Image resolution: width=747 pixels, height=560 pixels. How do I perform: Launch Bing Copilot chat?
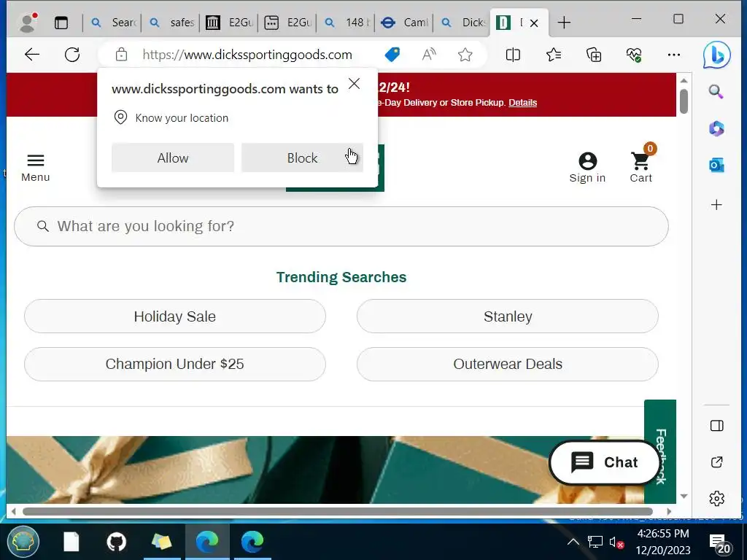716,55
